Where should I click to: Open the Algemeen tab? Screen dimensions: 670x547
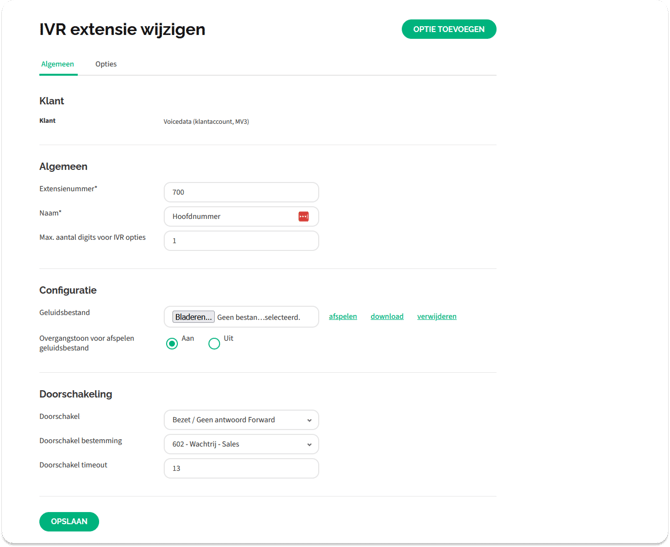[x=57, y=64]
